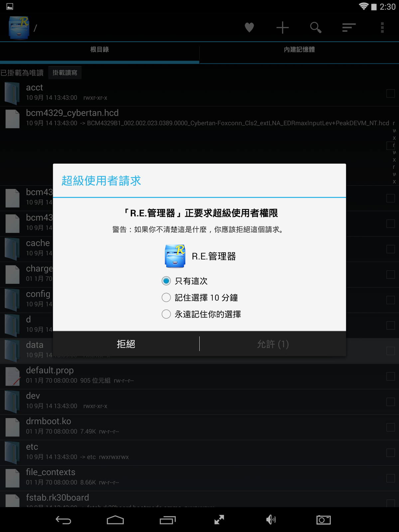Tap the 已掛載為唯讀 status text
This screenshot has width=399, height=532.
click(22, 73)
